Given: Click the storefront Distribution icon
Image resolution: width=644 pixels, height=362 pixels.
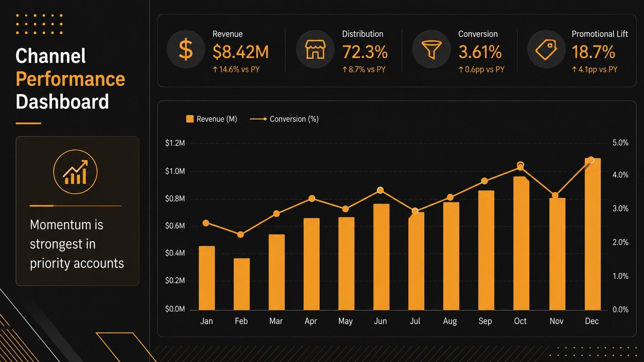Looking at the screenshot, I should tap(315, 50).
